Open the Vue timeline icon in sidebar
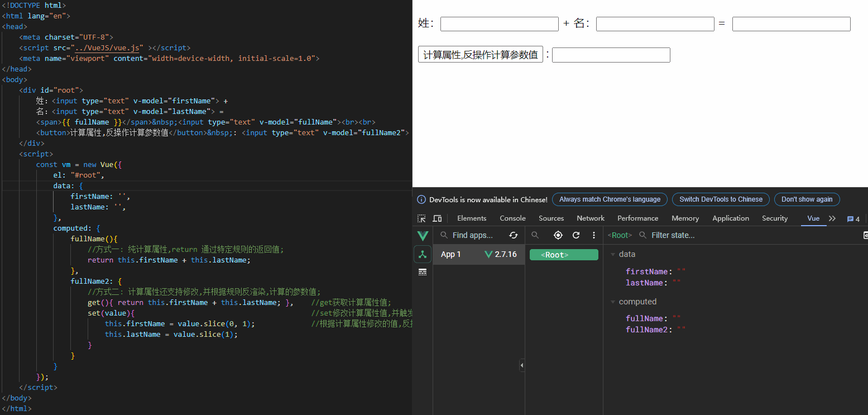 (423, 272)
